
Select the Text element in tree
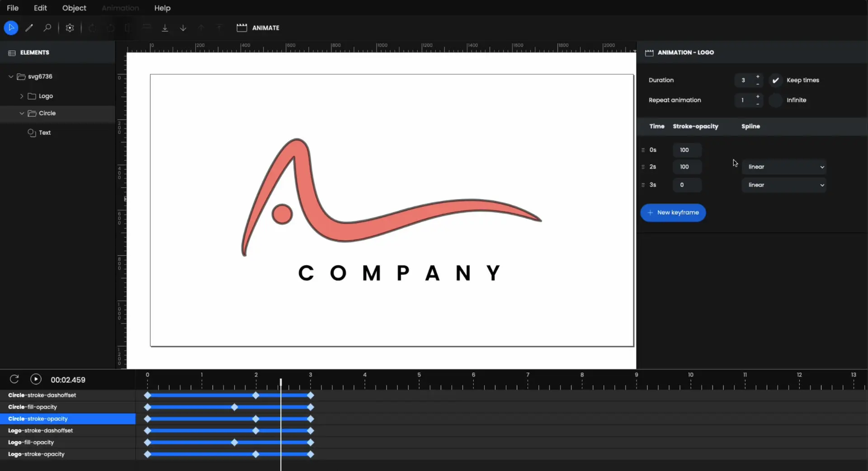pyautogui.click(x=45, y=133)
